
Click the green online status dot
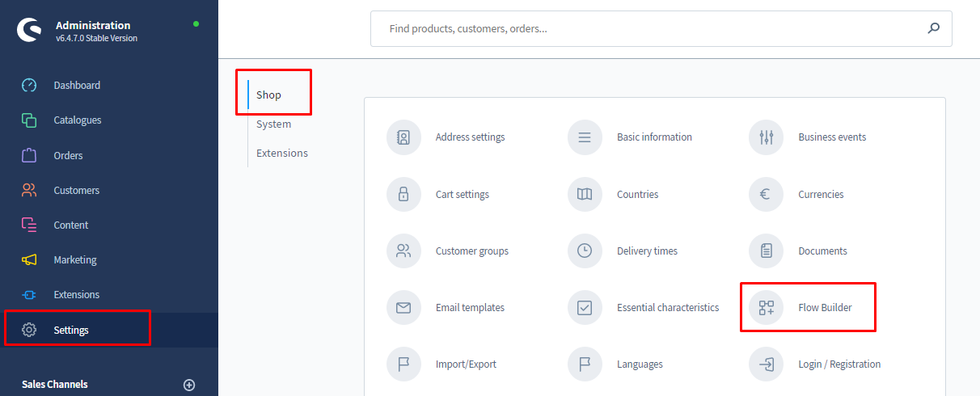pyautogui.click(x=196, y=24)
